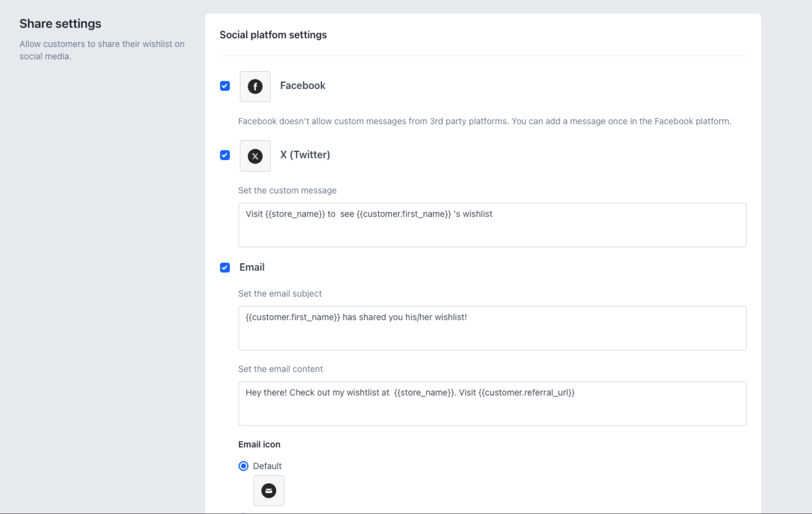
Task: Click the 'Set the email subject' label
Action: tap(280, 294)
